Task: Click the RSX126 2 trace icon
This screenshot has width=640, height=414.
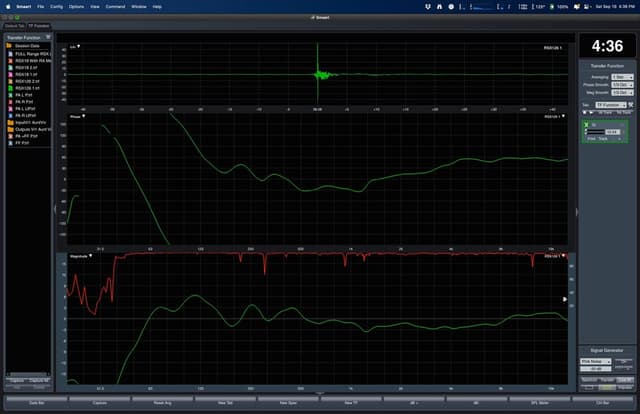Action: click(11, 81)
